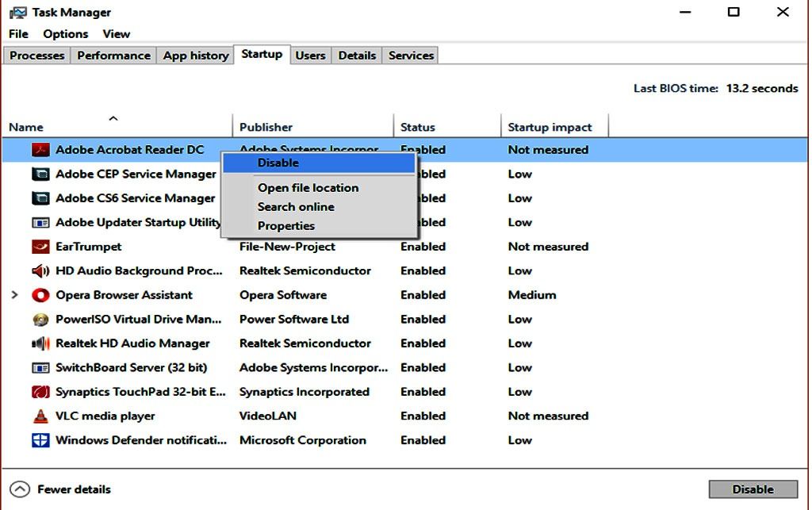Click the Realtek HD Audio Manager icon
This screenshot has height=510, width=812.
tap(40, 343)
